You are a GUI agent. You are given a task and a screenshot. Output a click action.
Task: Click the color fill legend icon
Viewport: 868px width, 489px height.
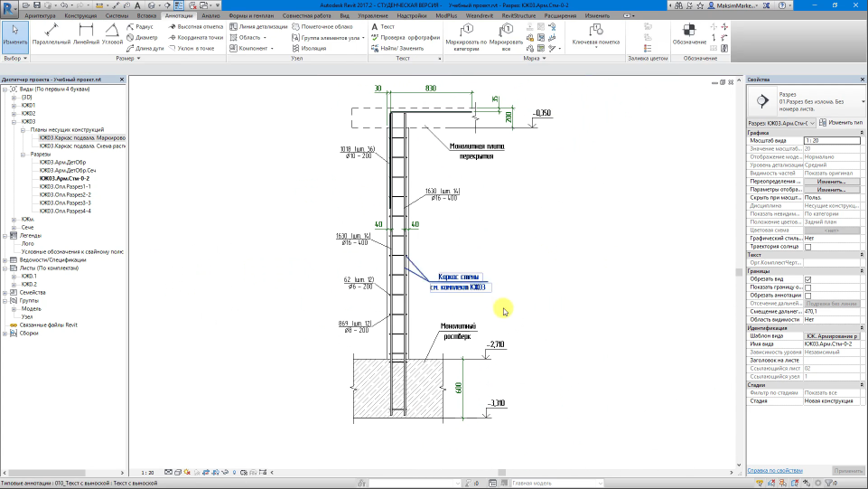click(x=648, y=48)
